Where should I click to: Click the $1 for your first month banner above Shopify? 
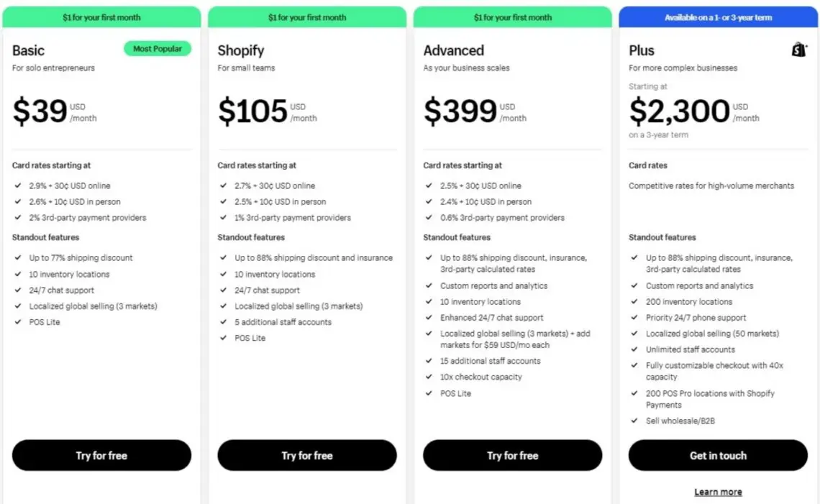coord(307,17)
